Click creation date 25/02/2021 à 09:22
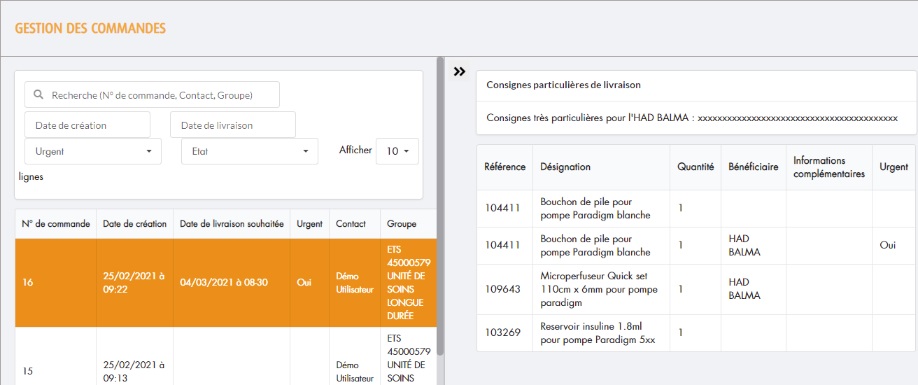The height and width of the screenshot is (385, 918). coord(133,283)
